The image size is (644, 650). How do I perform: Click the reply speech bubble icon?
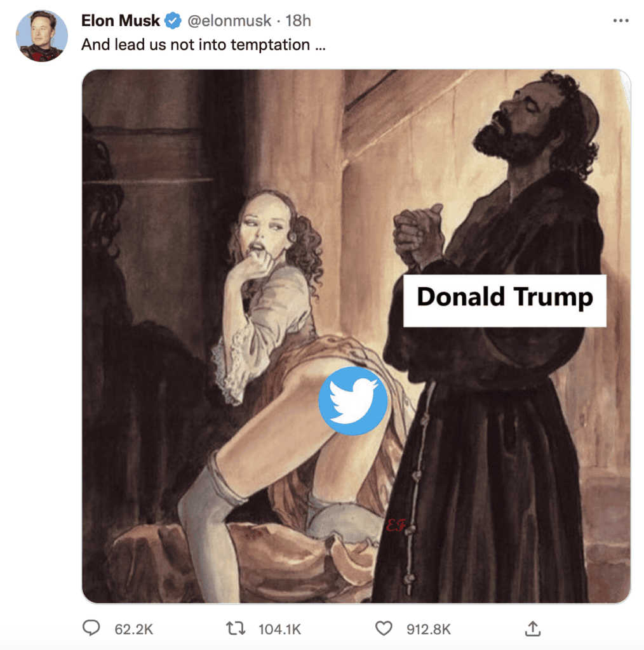92,628
